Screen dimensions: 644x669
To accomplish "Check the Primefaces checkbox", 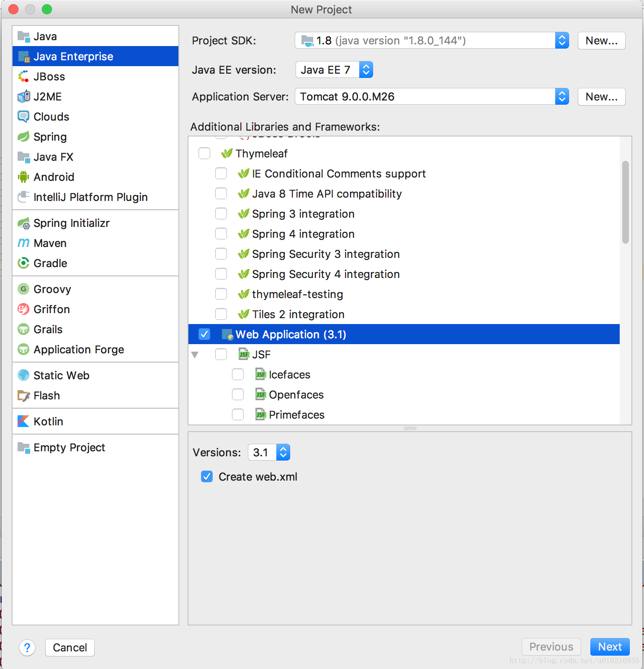I will pyautogui.click(x=238, y=415).
